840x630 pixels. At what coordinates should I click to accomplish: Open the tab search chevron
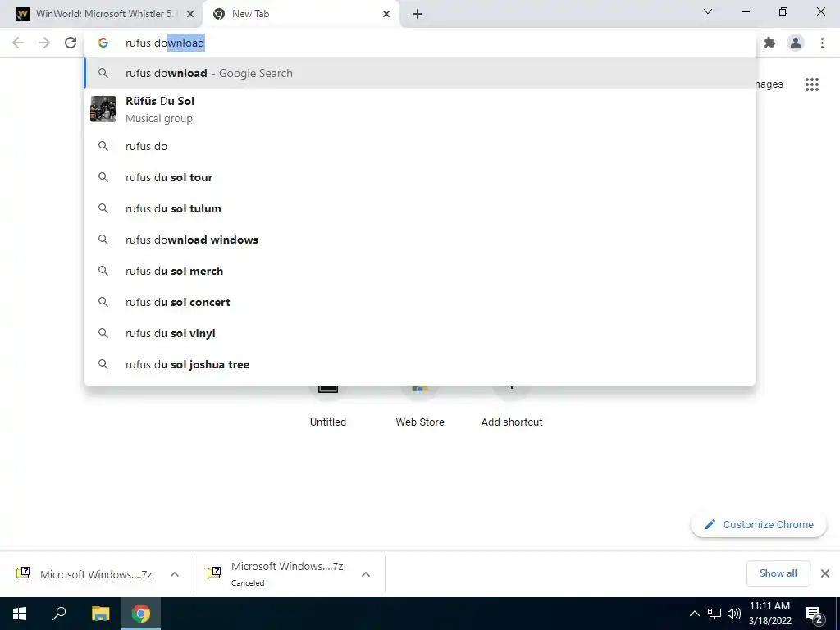pyautogui.click(x=708, y=11)
